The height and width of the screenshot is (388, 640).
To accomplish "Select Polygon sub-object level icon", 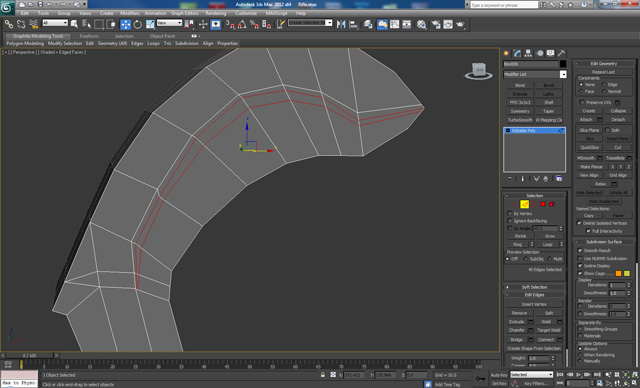I will [543, 204].
